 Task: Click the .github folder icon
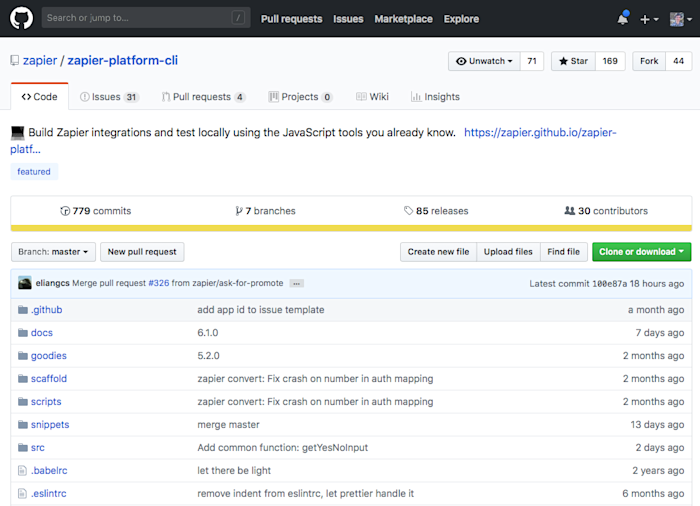[23, 309]
